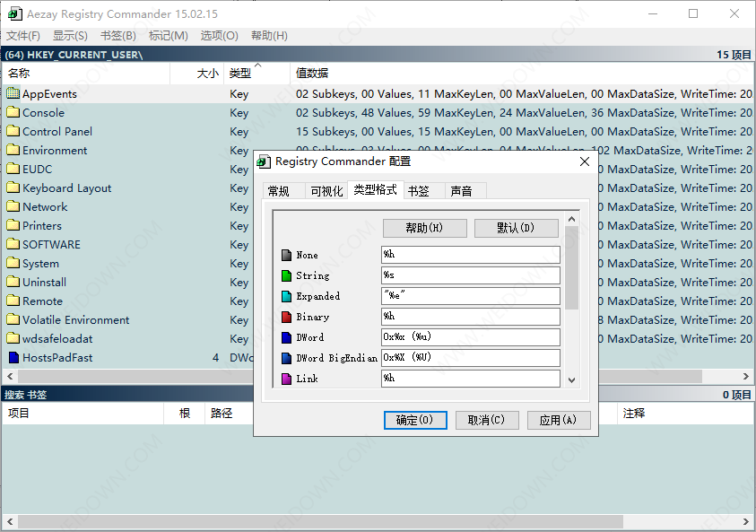This screenshot has height=532, width=756.
Task: Click the blue DWord type icon
Action: (x=286, y=337)
